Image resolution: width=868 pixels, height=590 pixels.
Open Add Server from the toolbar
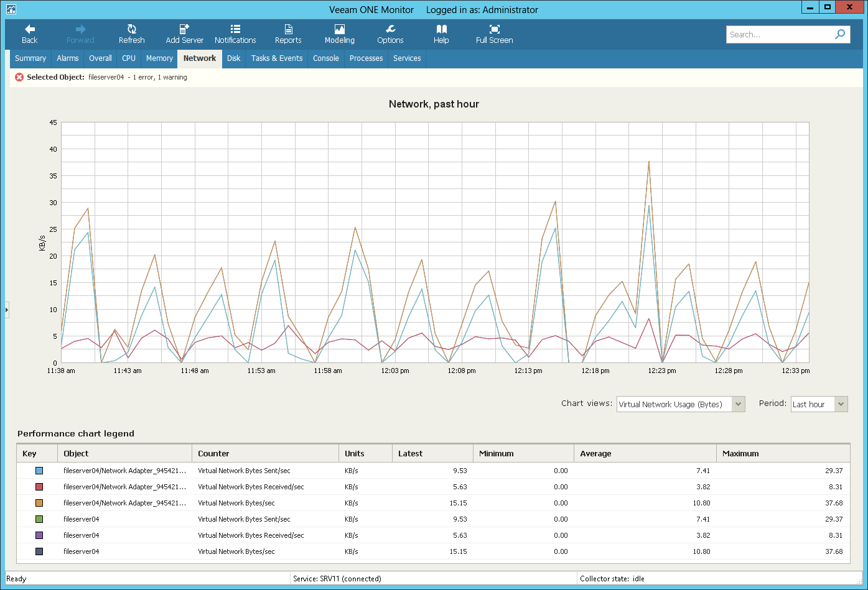coord(184,34)
